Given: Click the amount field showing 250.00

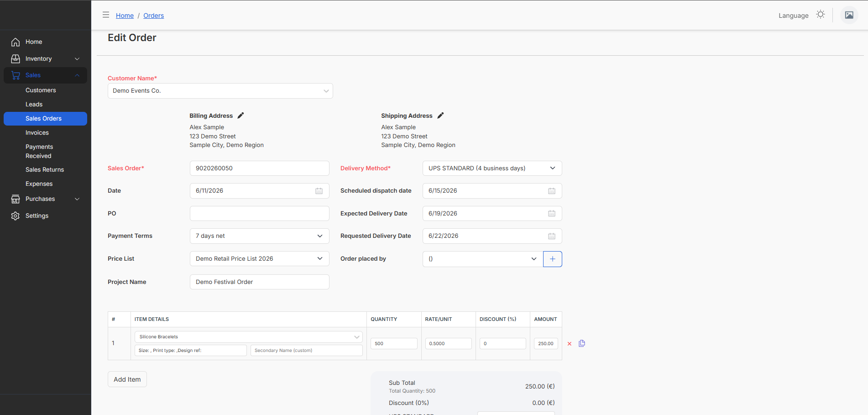Looking at the screenshot, I should [546, 343].
